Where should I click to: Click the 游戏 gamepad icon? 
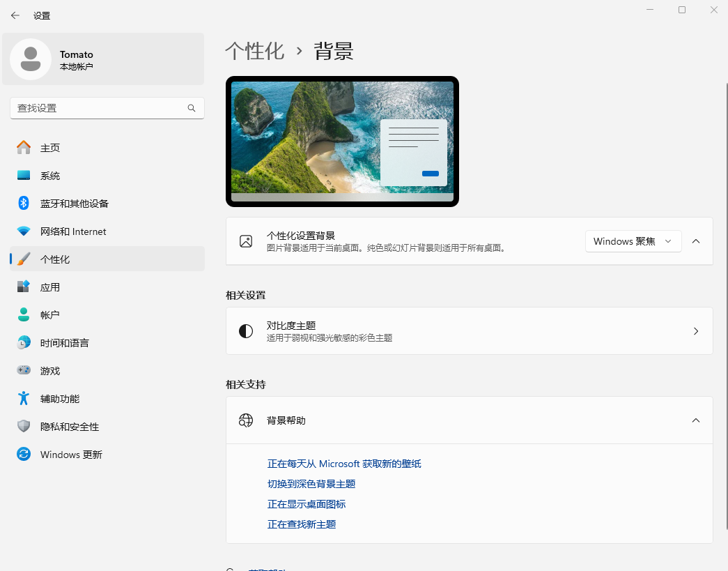click(x=24, y=371)
